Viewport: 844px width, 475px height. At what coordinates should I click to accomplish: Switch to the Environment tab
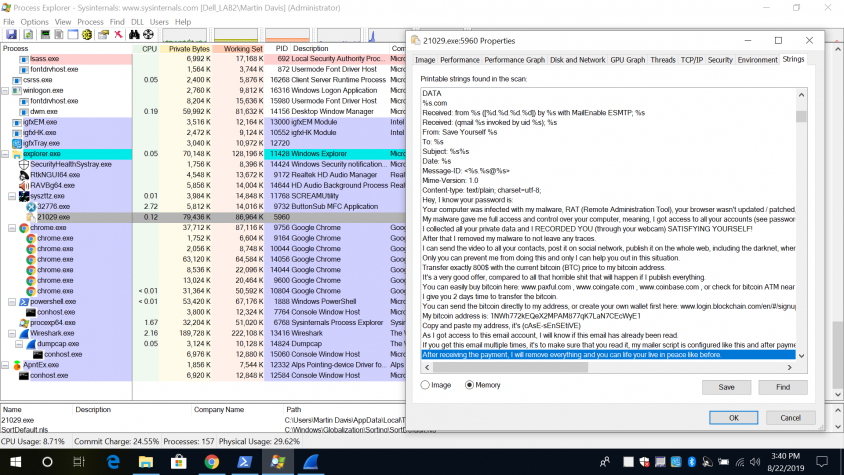coord(757,60)
